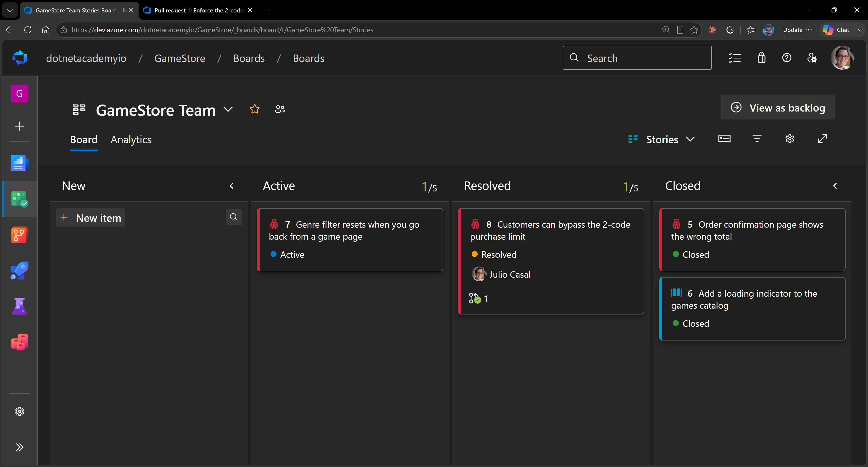Click the last Boards breadcrumb
The image size is (868, 467).
(x=308, y=58)
